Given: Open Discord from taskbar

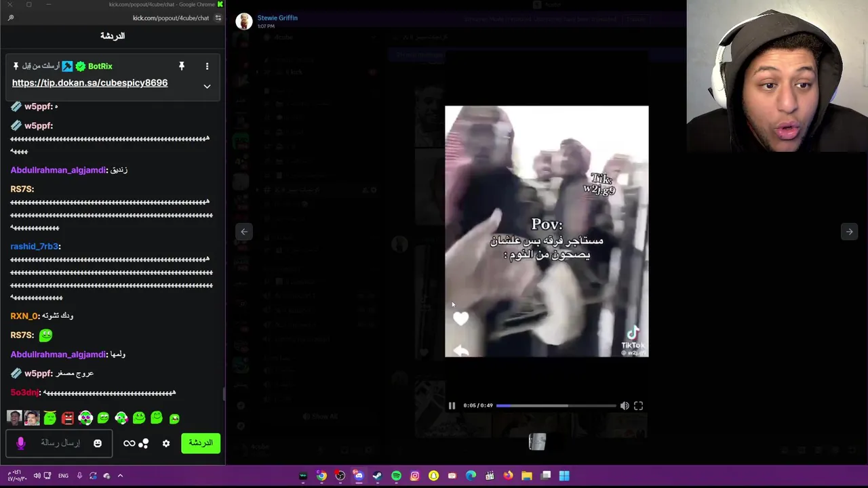Looking at the screenshot, I should click(x=359, y=476).
